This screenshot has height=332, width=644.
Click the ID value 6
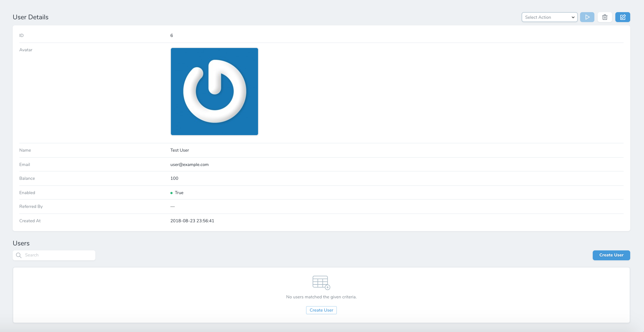click(171, 35)
